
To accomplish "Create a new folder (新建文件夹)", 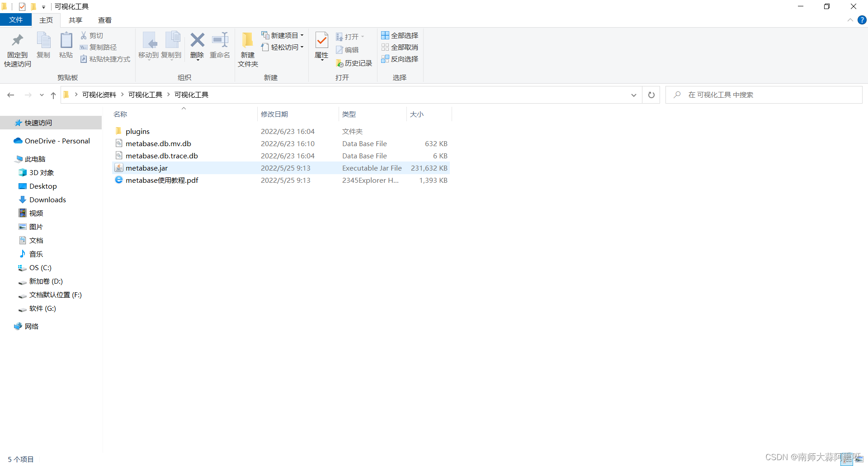I will pos(248,50).
